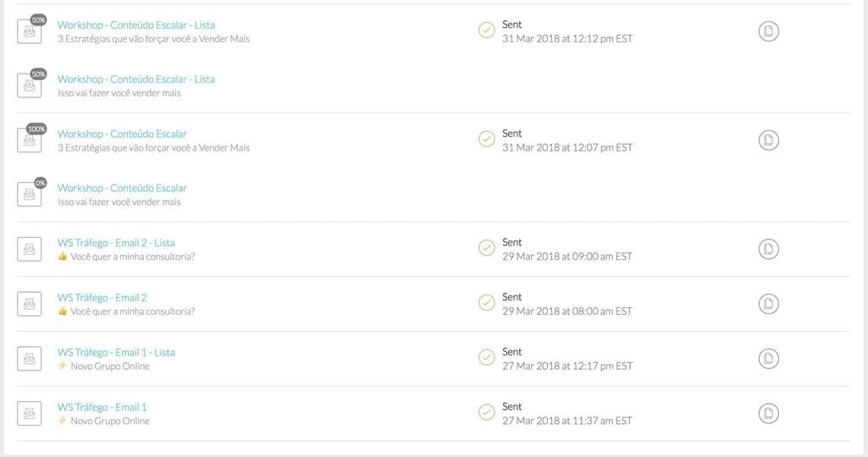868x457 pixels.
Task: Click duplicate icon for the 31 Mar 12:07 pm campaign
Action: click(x=768, y=140)
